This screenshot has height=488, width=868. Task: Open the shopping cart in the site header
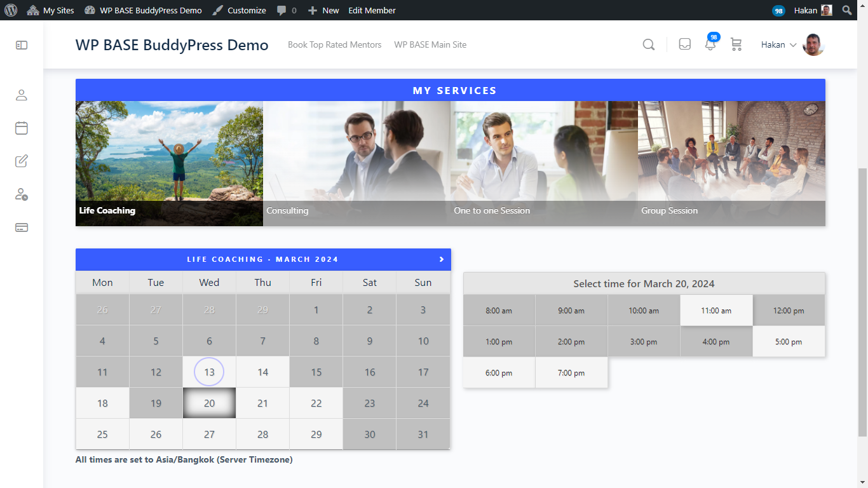(x=736, y=44)
